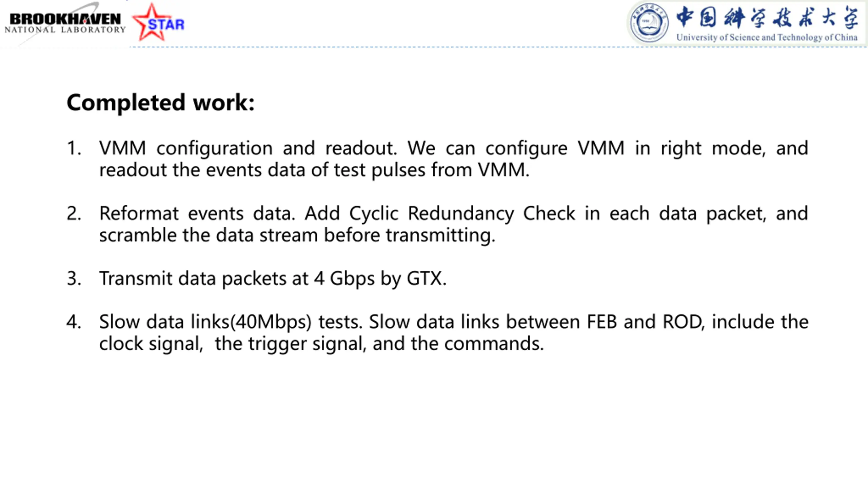This screenshot has width=868, height=488.
Task: Click the Brookhaven National Laboratory logo
Action: click(64, 23)
